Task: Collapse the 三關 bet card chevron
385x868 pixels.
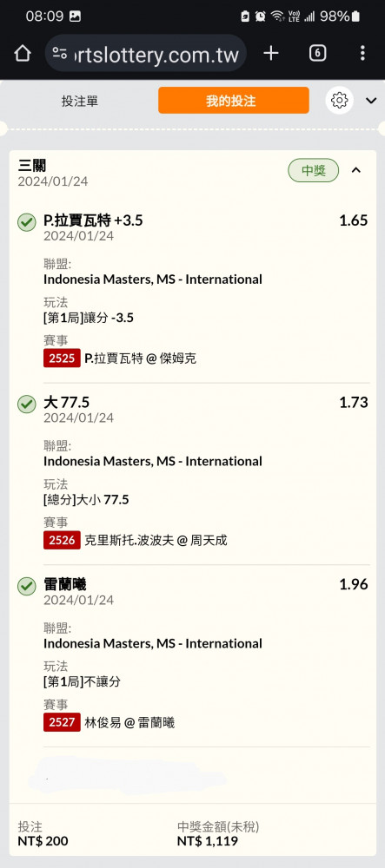Action: tap(356, 170)
